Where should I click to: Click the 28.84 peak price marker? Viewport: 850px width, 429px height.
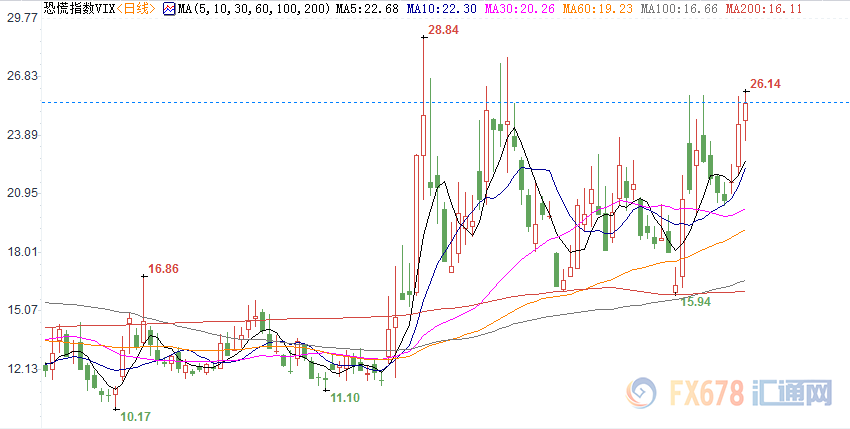coord(441,32)
